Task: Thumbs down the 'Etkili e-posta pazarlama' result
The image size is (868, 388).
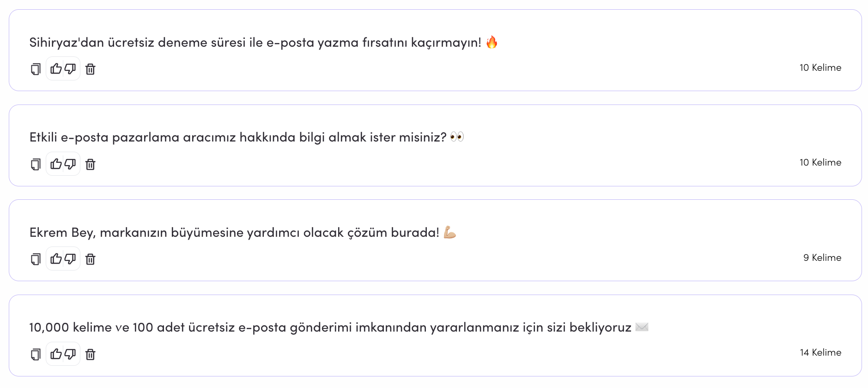Action: tap(70, 164)
